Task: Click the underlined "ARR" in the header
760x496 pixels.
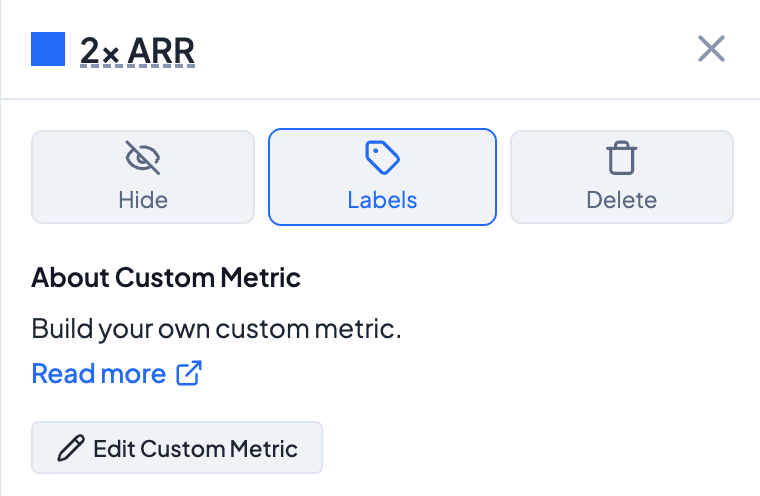Action: tap(161, 50)
